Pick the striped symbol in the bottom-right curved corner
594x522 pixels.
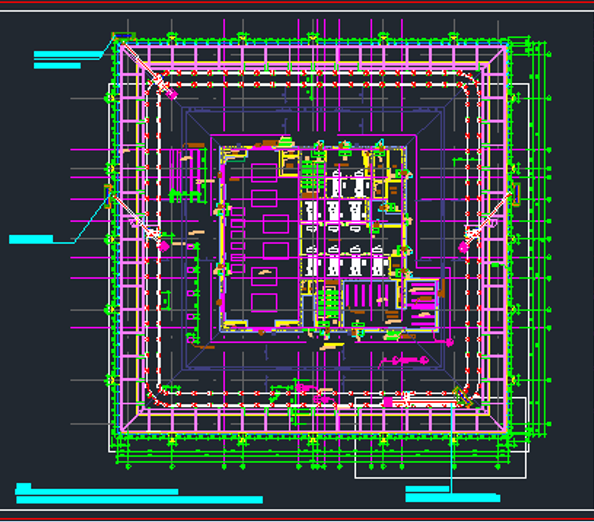pos(462,397)
